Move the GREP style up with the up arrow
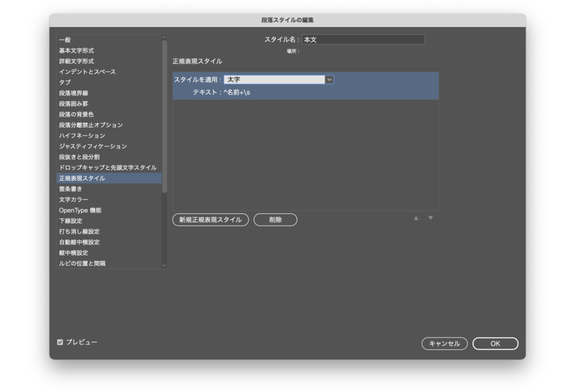Viewport: 581px width, 392px height. point(416,218)
